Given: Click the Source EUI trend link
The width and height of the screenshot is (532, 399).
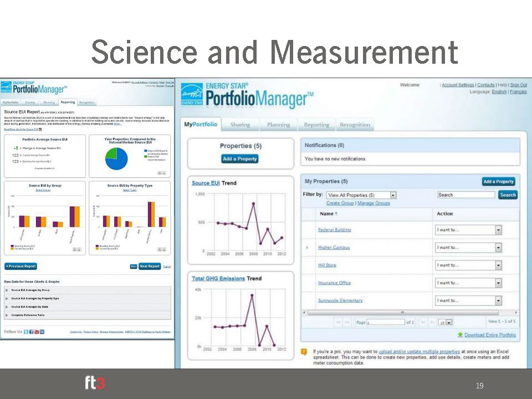Looking at the screenshot, I should pyautogui.click(x=206, y=183).
